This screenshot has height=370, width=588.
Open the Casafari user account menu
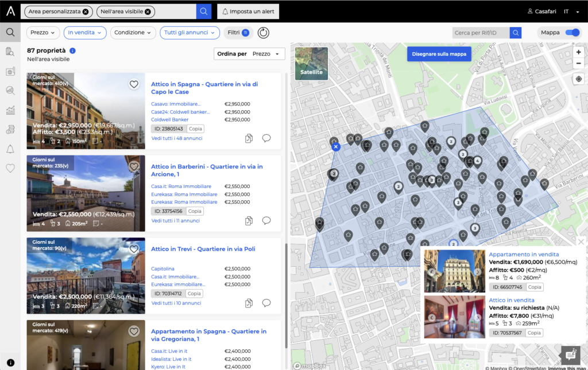coord(542,11)
